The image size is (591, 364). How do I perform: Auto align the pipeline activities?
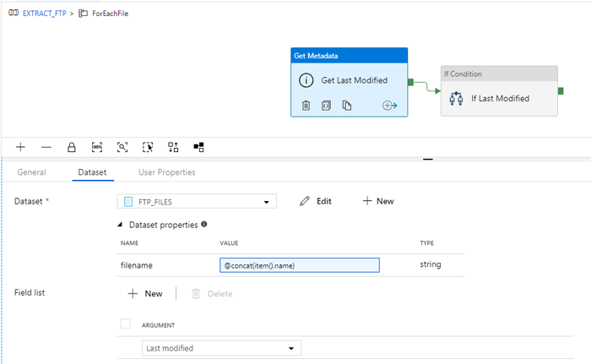click(x=173, y=147)
